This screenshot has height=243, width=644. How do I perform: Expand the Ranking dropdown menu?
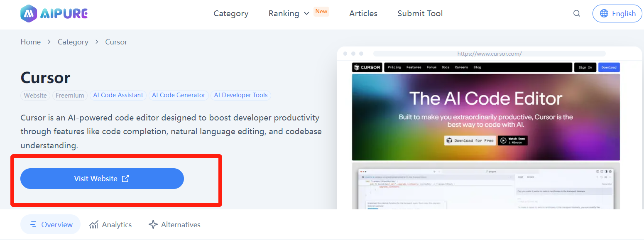click(x=289, y=13)
